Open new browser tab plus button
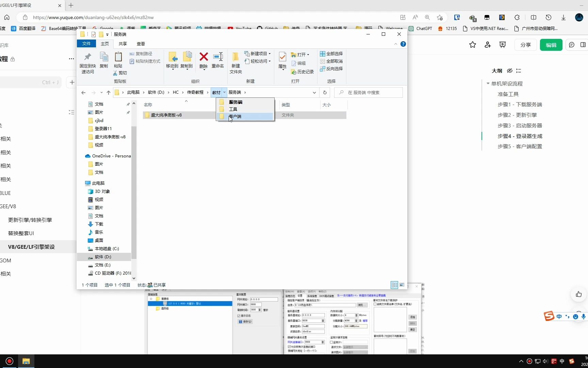Viewport: 588px width, 368px height. coord(71,5)
